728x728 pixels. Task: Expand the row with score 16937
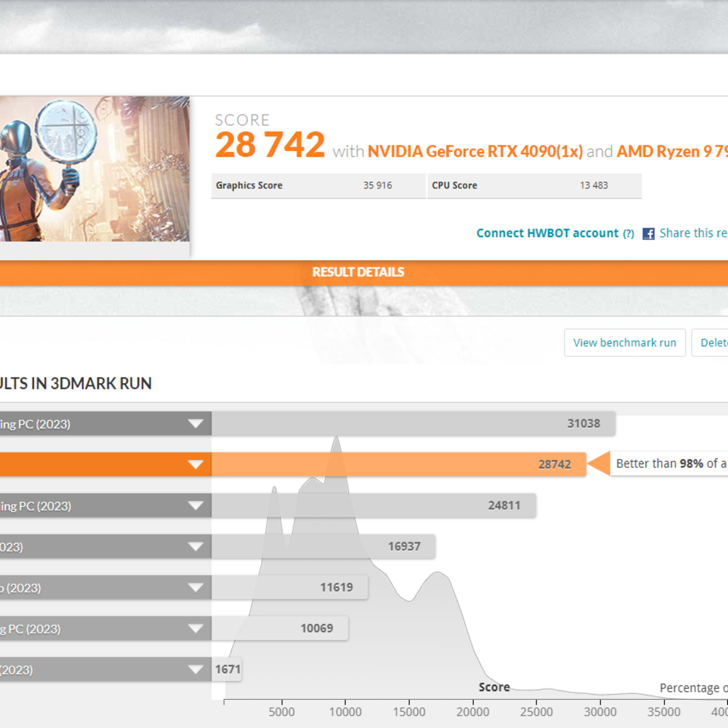(196, 546)
